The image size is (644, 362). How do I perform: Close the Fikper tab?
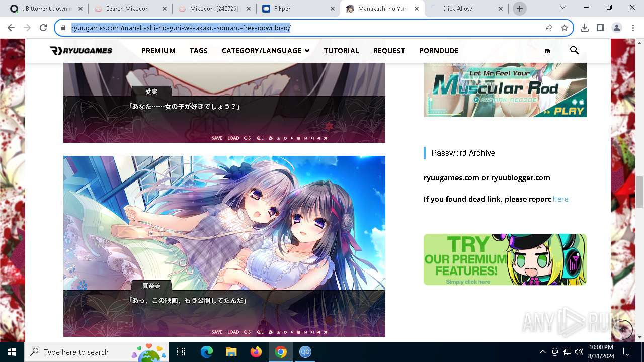tap(333, 9)
